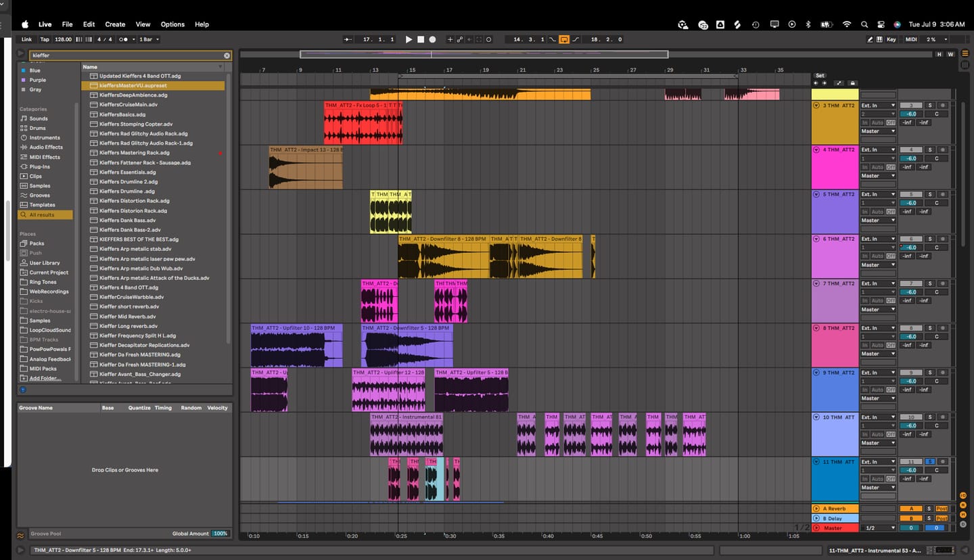974x560 pixels.
Task: Select the Purple color filter
Action: click(38, 80)
